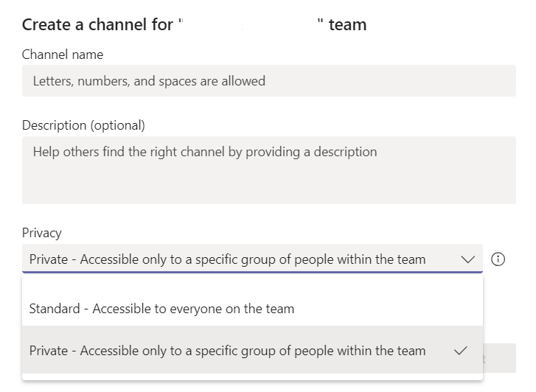Click the Privacy info icon
Viewport: 536px width, 392px height.
[x=498, y=259]
